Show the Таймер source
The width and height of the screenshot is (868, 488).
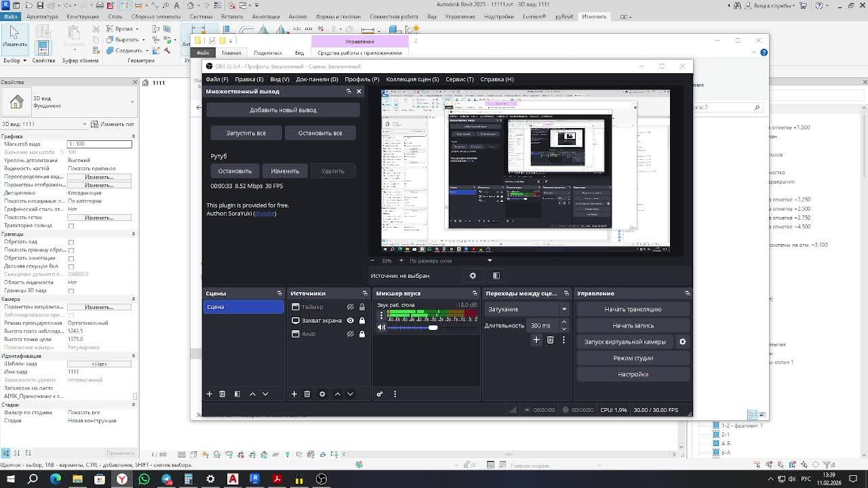pyautogui.click(x=350, y=307)
